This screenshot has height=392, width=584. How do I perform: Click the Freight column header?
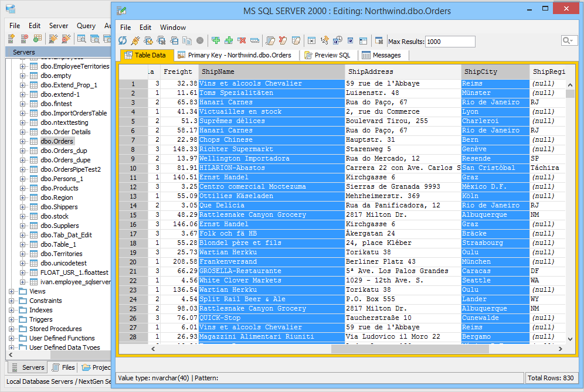(179, 72)
